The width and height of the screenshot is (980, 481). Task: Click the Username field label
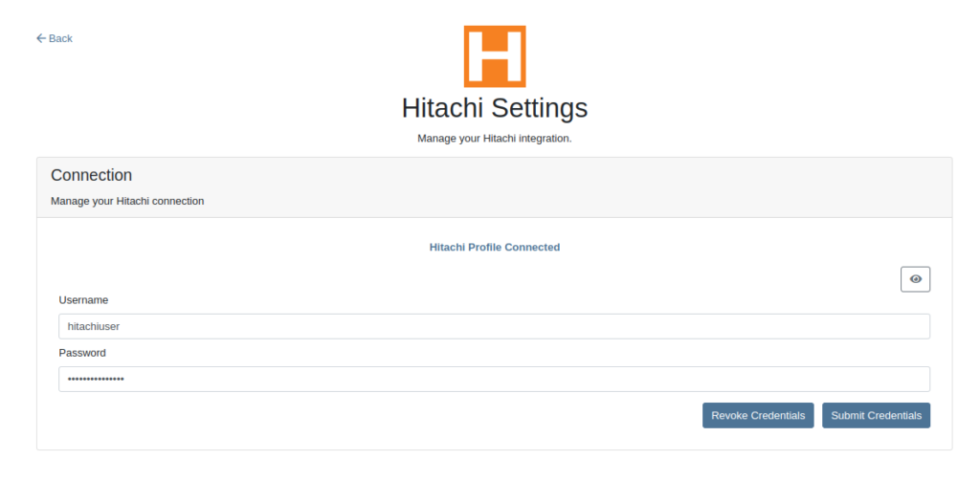84,300
